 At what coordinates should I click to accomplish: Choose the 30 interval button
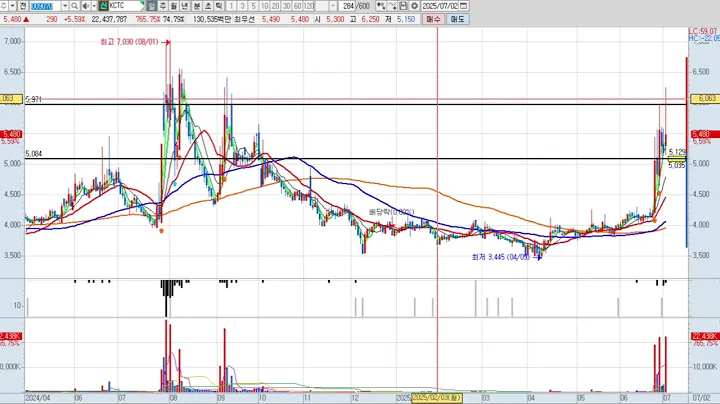pyautogui.click(x=287, y=6)
